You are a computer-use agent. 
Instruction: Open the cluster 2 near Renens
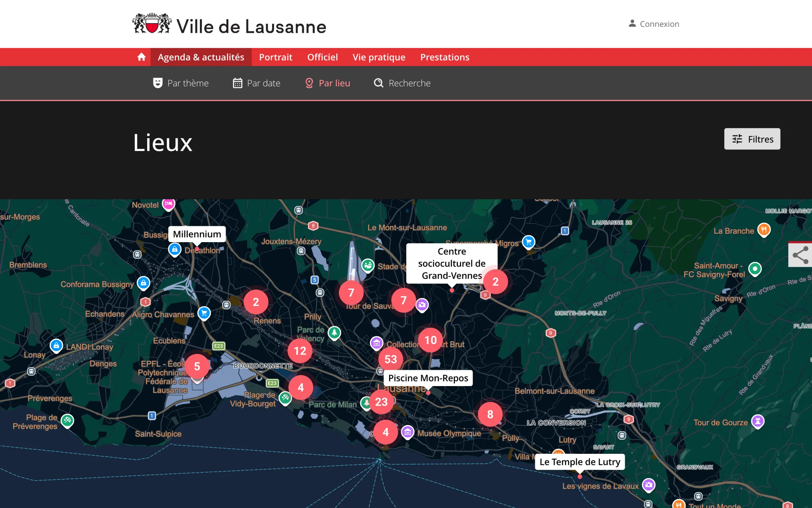point(256,302)
